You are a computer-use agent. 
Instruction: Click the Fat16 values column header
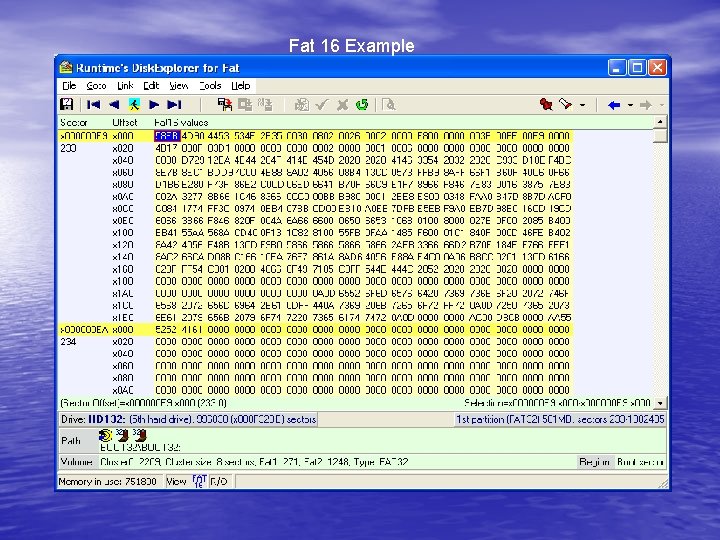coord(181,123)
